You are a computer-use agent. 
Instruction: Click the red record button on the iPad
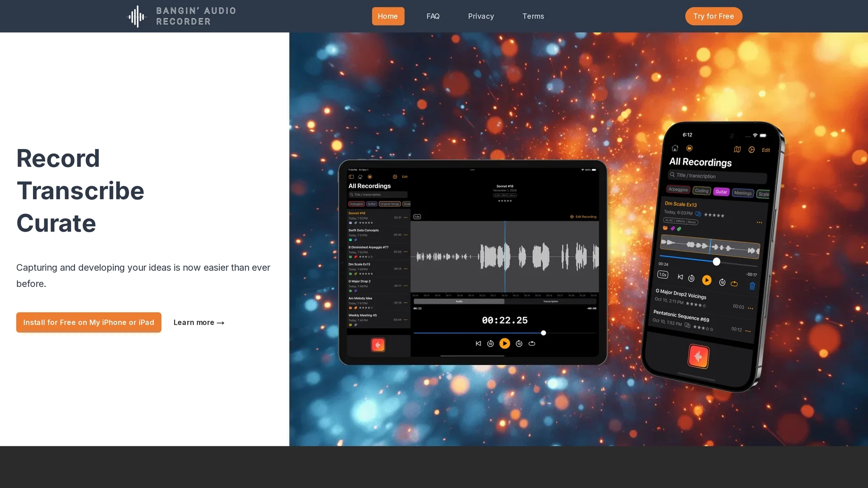coord(378,345)
